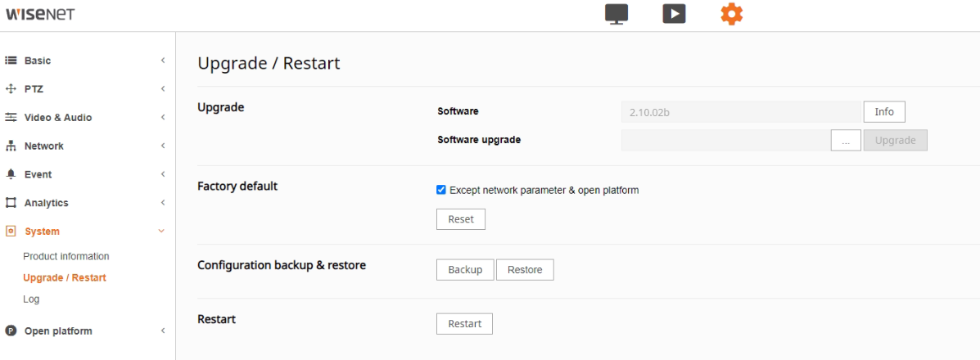Collapse the System menu chevron
This screenshot has width=980, height=360.
pyautogui.click(x=161, y=232)
